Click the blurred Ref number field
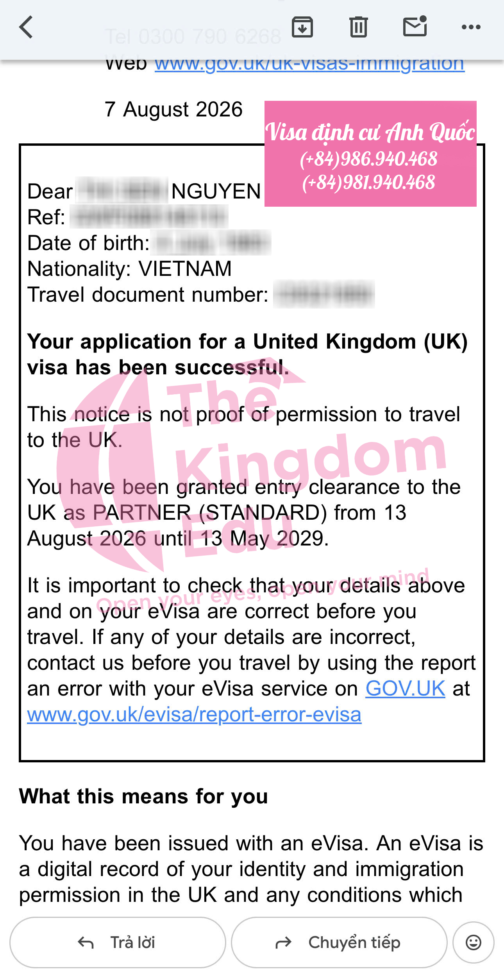The image size is (504, 980). [149, 216]
